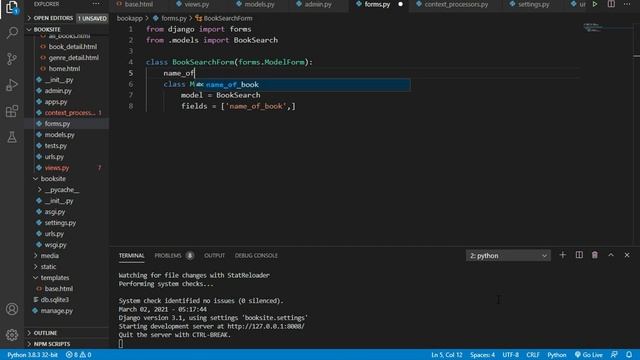This screenshot has width=640, height=360.
Task: Open the Manage gear menu
Action: point(12,335)
